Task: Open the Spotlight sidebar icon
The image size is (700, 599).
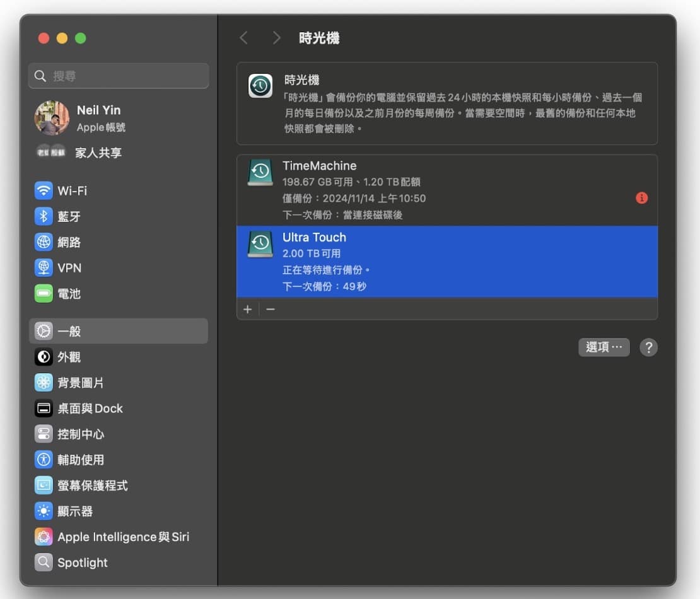Action: 44,562
